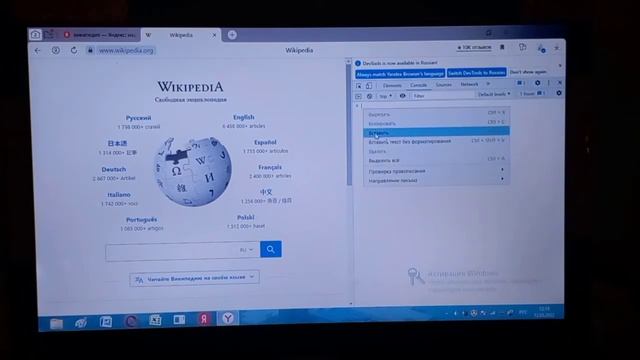Switch to the Network tab
The image size is (640, 360).
[x=469, y=84]
